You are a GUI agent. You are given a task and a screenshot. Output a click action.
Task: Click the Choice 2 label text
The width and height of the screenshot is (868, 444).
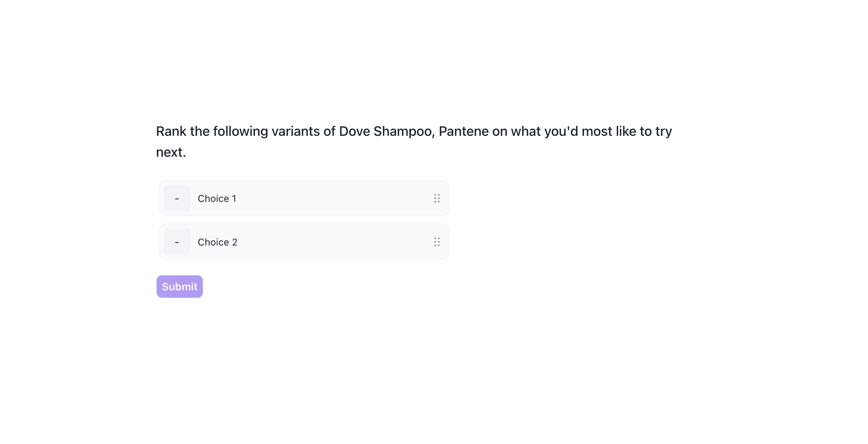point(217,242)
